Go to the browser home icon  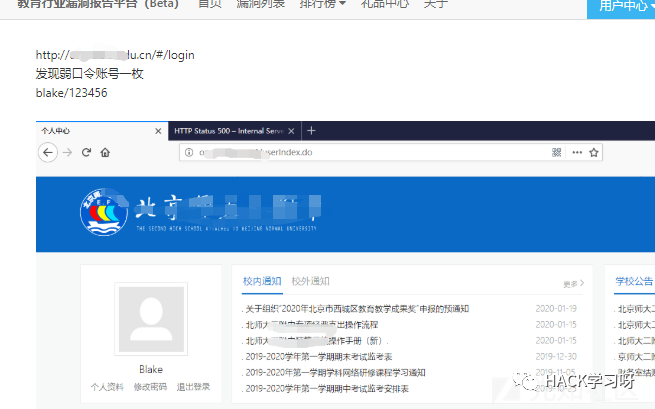(x=105, y=152)
